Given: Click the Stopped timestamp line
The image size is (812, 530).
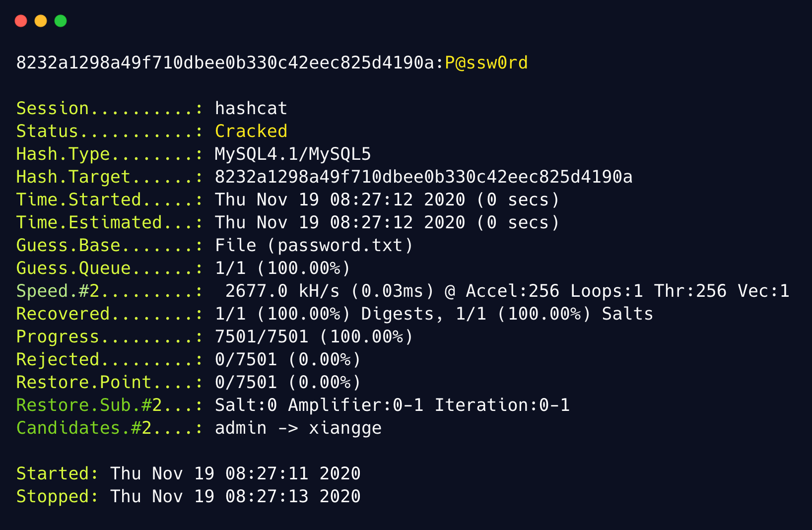Looking at the screenshot, I should pos(188,496).
